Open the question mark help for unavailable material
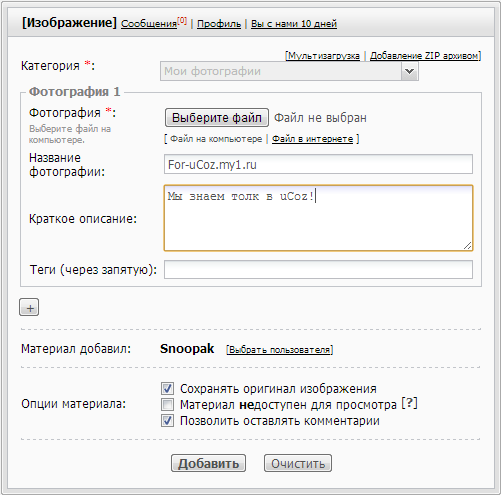This screenshot has width=501, height=495. 409,404
